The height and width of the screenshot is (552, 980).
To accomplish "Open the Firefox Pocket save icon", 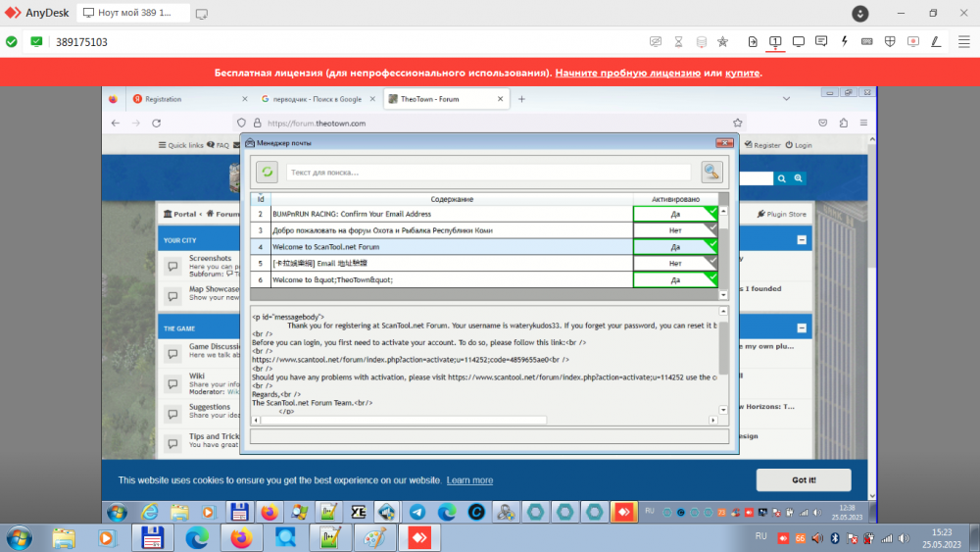I will [822, 124].
